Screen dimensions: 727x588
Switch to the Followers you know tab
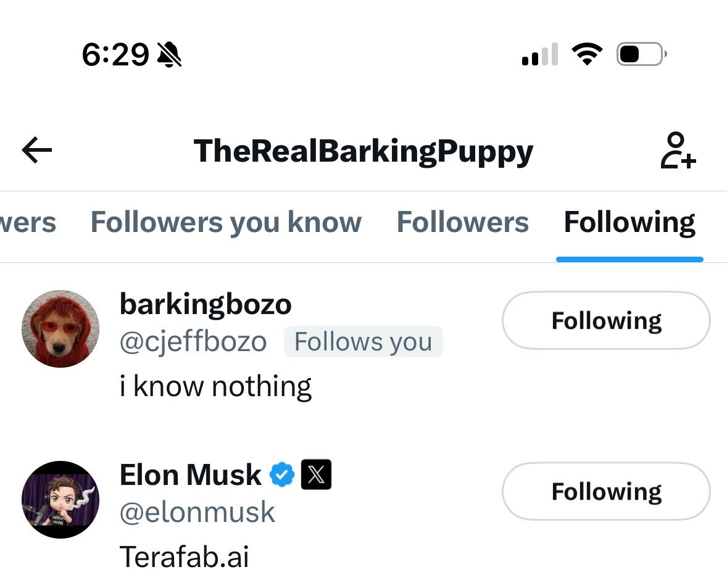[x=226, y=223]
